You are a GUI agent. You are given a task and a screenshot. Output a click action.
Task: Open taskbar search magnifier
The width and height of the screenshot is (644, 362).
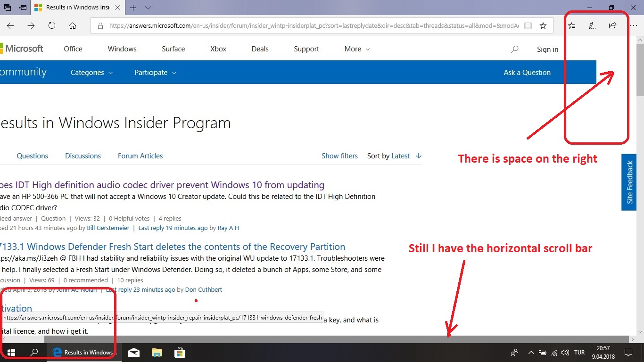pos(34,352)
